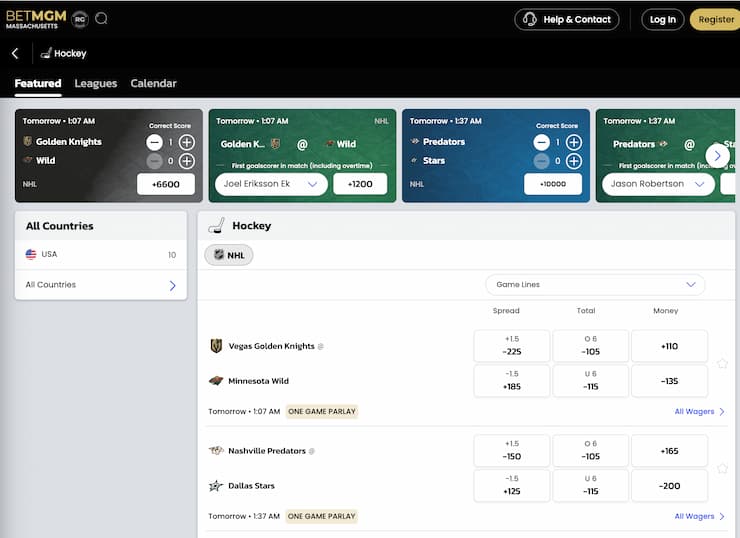Click the Vegas Golden Knights logo
Screen dimensions: 740x538
pyautogui.click(x=216, y=346)
